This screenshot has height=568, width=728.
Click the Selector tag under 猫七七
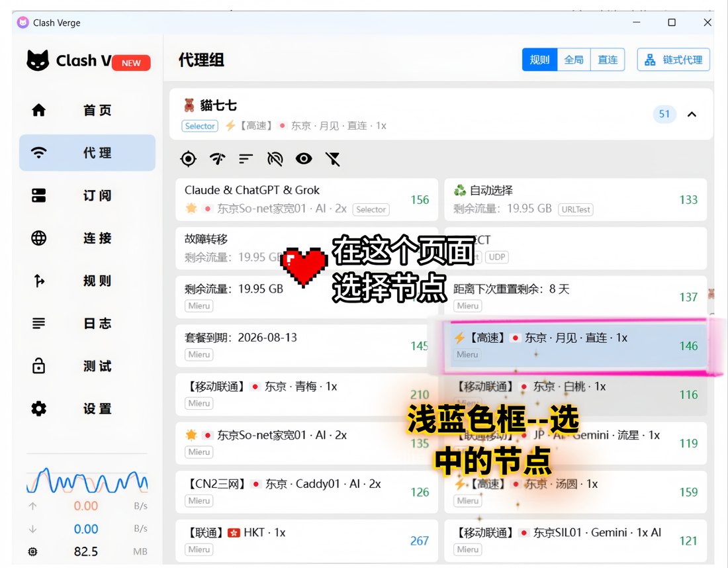point(200,126)
